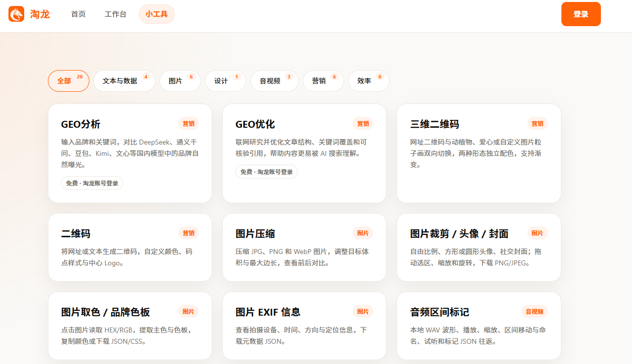Open the 首页 navigation item
The image size is (632, 364).
(79, 14)
